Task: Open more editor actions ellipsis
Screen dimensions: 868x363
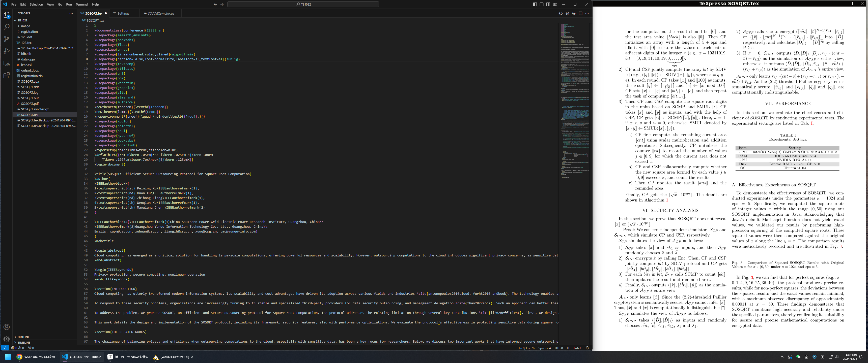Action: coord(587,13)
